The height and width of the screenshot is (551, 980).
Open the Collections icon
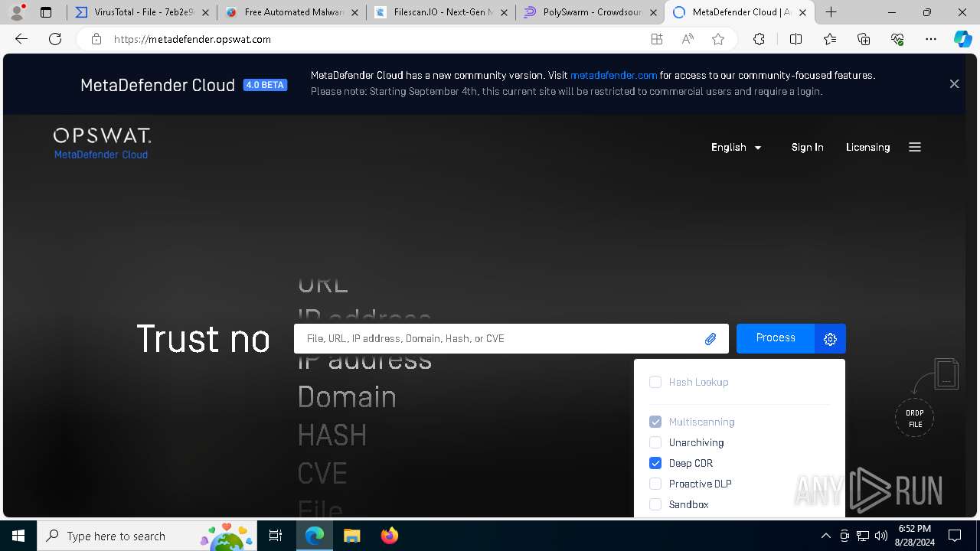point(864,39)
